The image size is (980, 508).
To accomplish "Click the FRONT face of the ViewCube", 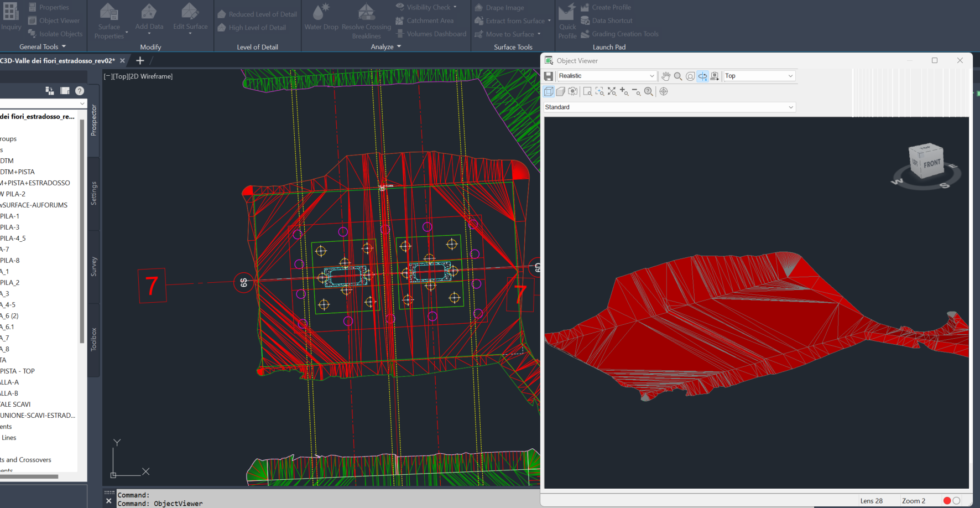I will point(932,163).
